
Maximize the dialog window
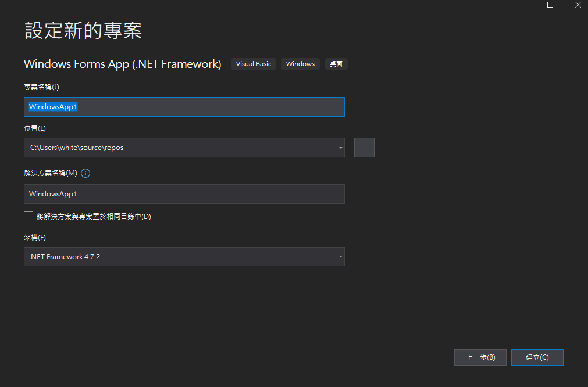click(x=550, y=5)
